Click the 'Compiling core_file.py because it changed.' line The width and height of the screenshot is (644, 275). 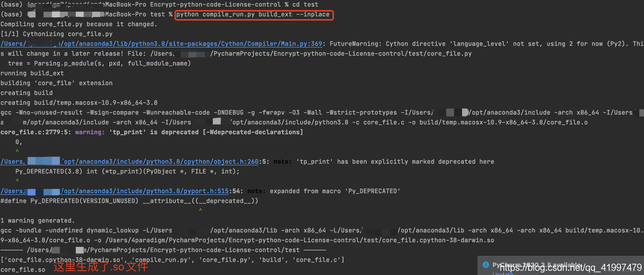click(79, 24)
